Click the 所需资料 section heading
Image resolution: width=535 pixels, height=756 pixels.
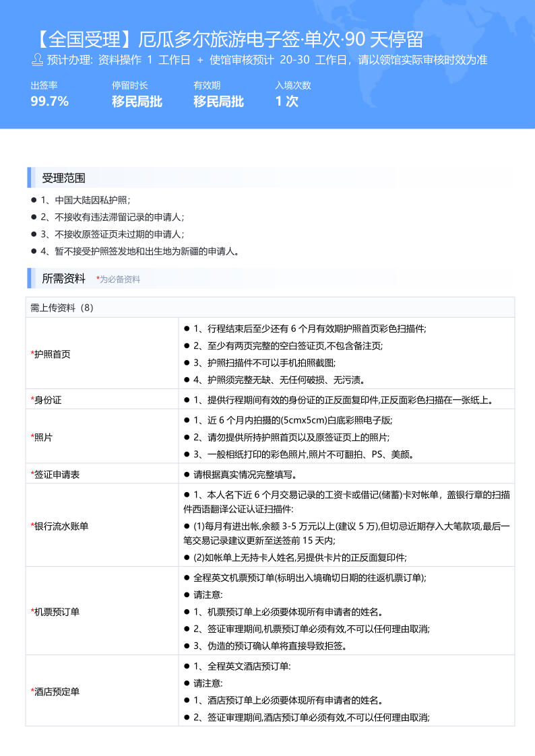64,279
